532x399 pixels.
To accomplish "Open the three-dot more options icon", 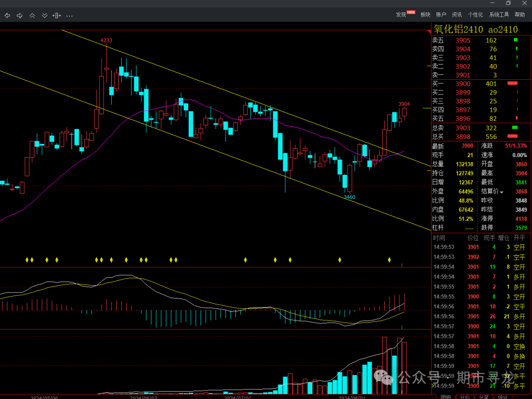I will (x=69, y=16).
